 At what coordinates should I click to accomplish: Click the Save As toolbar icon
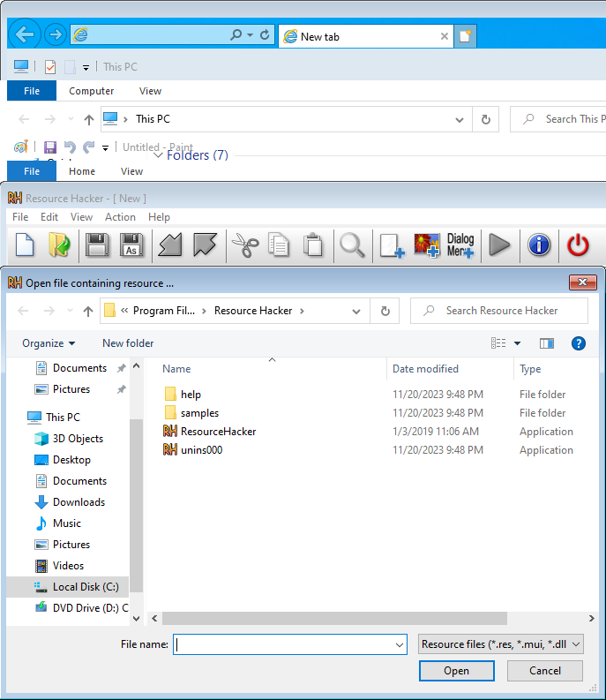coord(131,245)
